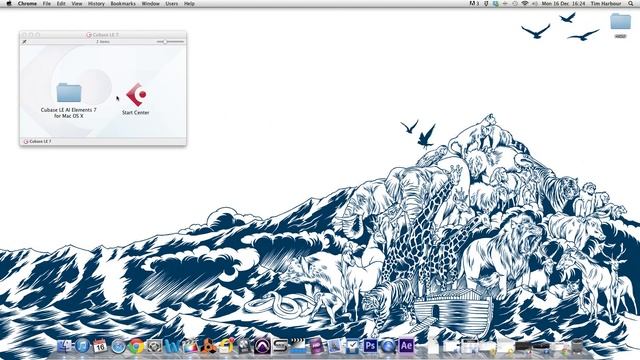Open Spotlight search magnifier
Image resolution: width=640 pixels, height=360 pixels.
tap(631, 3)
